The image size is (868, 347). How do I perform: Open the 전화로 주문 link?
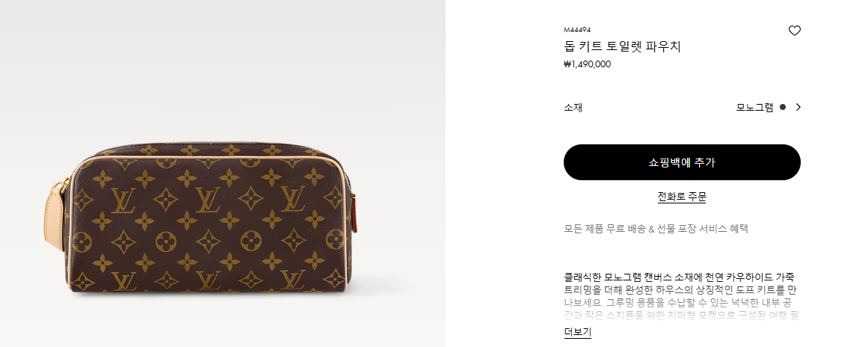click(682, 197)
